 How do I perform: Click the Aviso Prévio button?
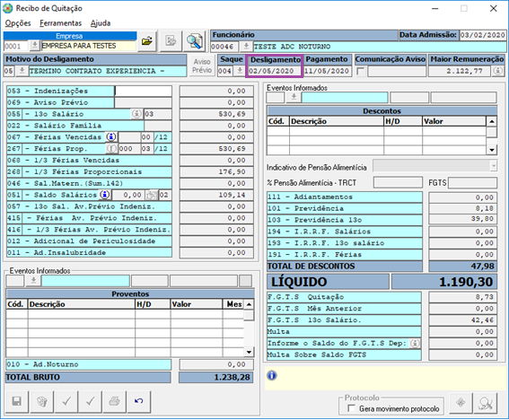(x=202, y=66)
